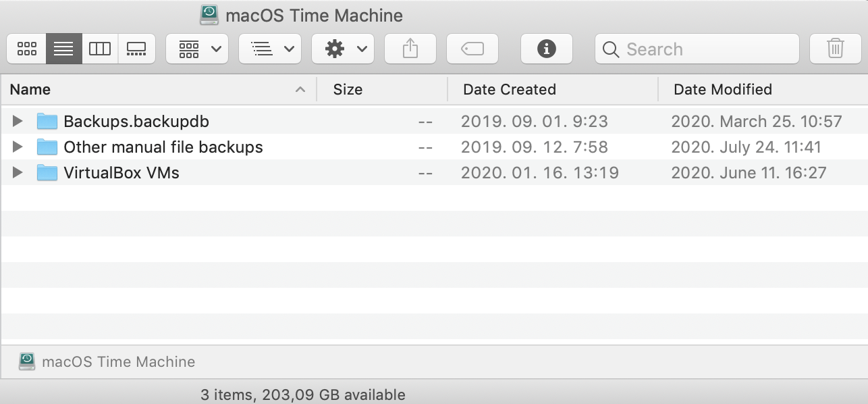Click the 2019. 09. 12. 7:58 creation date
This screenshot has height=404, width=868.
[x=535, y=147]
